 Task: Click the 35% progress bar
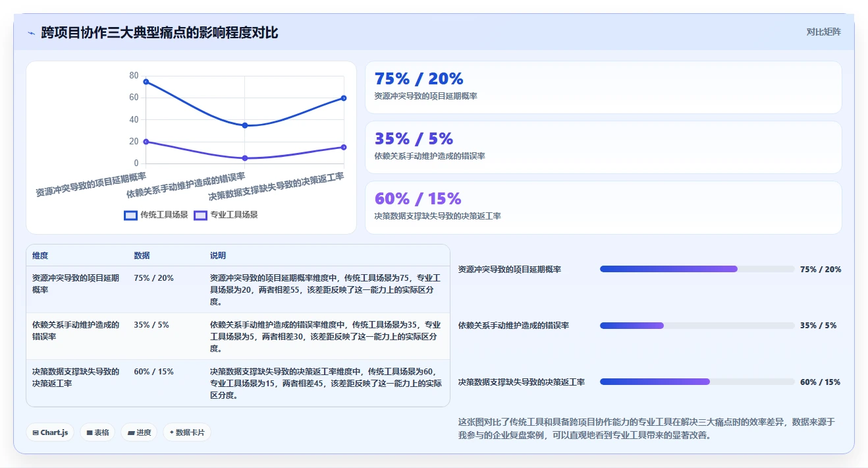697,326
